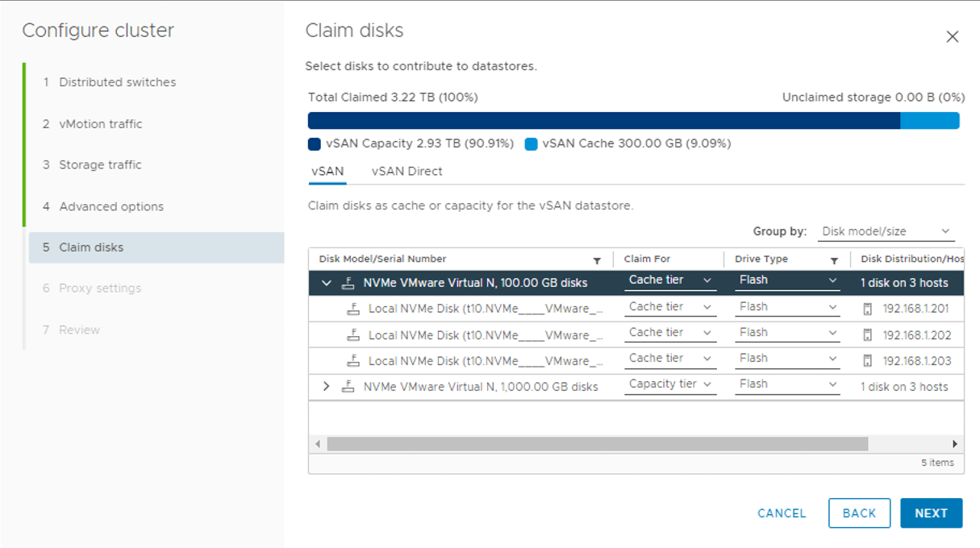Image resolution: width=980 pixels, height=548 pixels.
Task: Click the CANCEL button
Action: pyautogui.click(x=782, y=513)
